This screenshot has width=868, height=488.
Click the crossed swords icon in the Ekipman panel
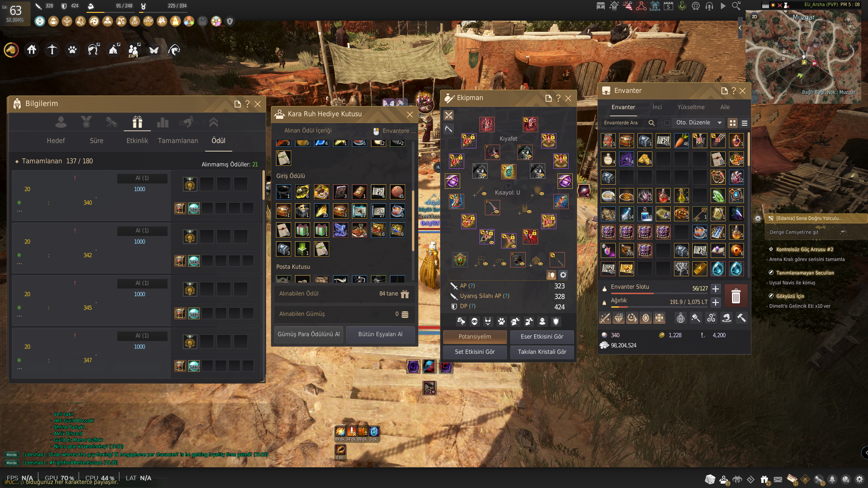449,116
